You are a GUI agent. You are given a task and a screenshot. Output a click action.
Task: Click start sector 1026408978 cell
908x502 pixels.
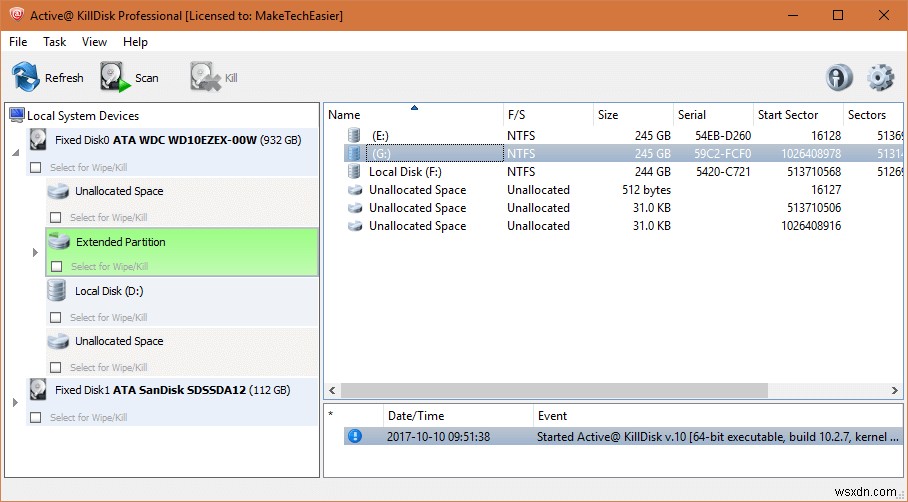[811, 153]
